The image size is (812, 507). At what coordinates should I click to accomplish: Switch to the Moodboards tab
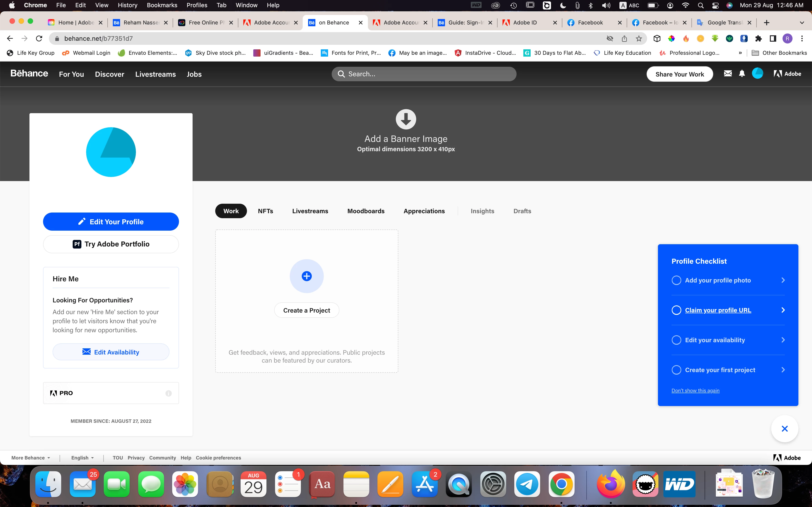366,211
